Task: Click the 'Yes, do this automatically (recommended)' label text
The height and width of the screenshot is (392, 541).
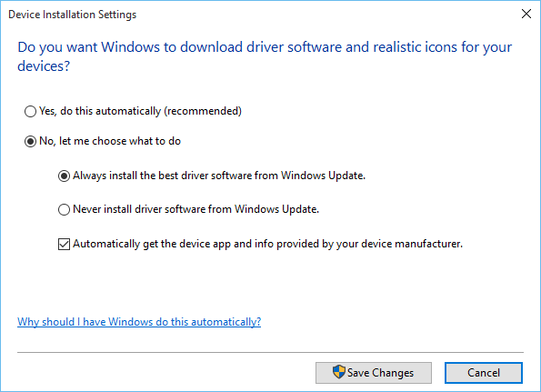Action: (140, 111)
